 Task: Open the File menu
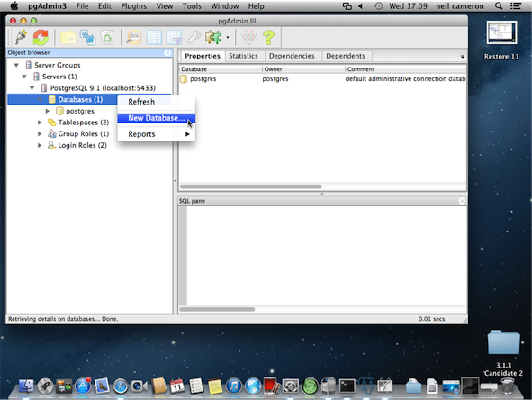coord(82,6)
